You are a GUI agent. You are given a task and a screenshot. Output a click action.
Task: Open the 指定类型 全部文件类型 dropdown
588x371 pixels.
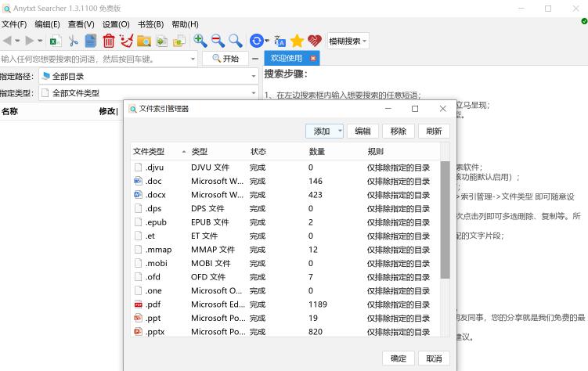point(149,93)
